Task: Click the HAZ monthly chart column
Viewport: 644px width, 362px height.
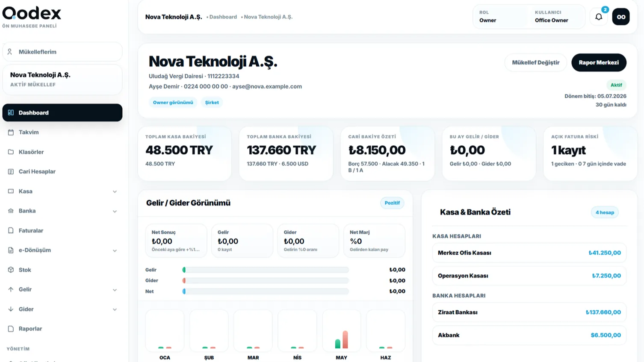Action: coord(386,335)
